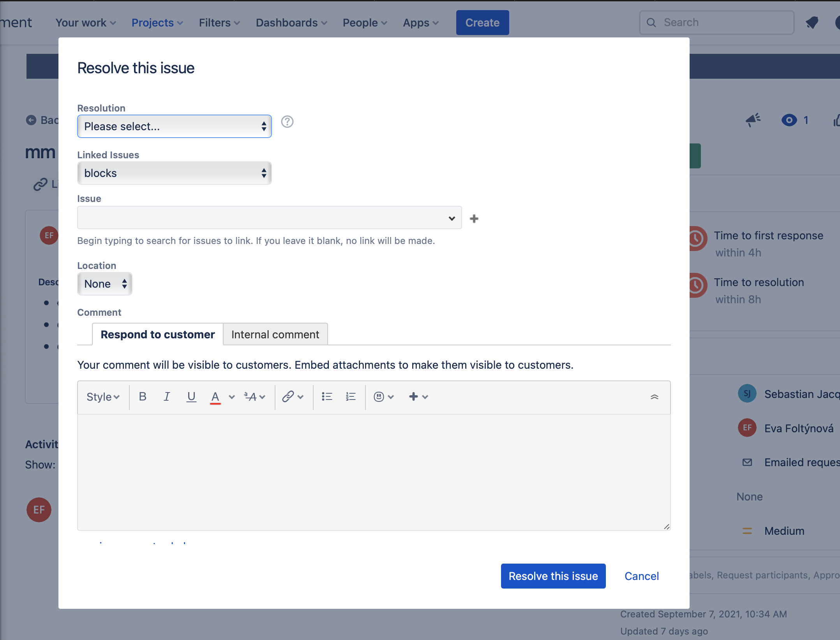Open the emoji picker in editor toolbar
The image size is (840, 640).
(384, 397)
